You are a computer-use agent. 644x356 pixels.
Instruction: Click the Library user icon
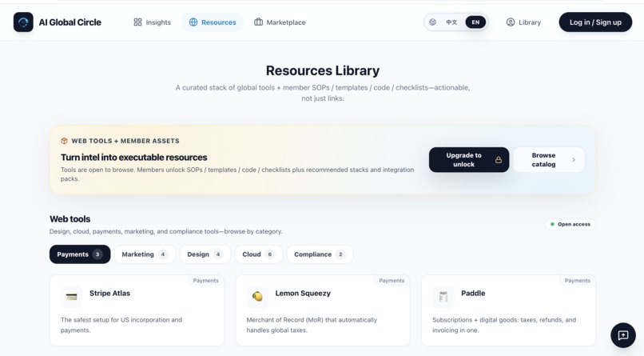(x=511, y=22)
